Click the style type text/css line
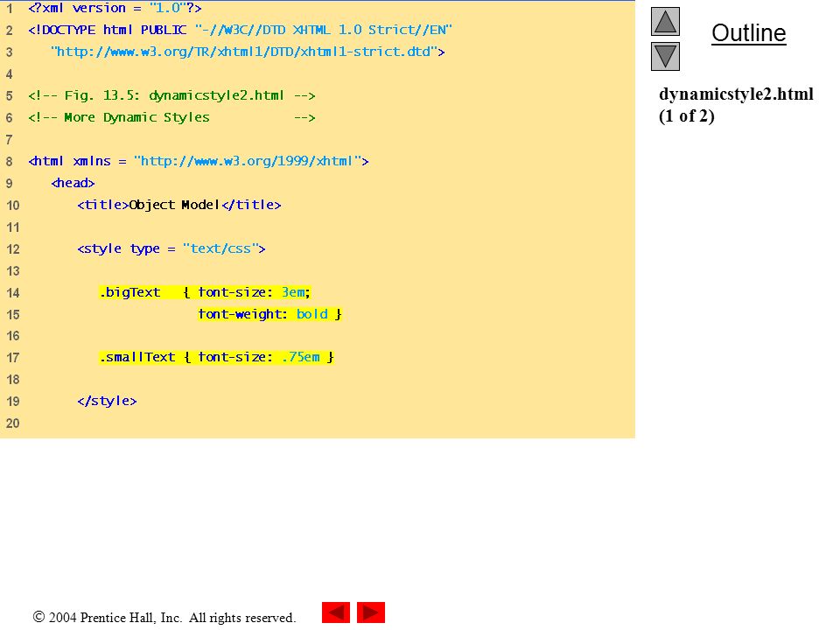Image resolution: width=840 pixels, height=630 pixels. (x=171, y=249)
